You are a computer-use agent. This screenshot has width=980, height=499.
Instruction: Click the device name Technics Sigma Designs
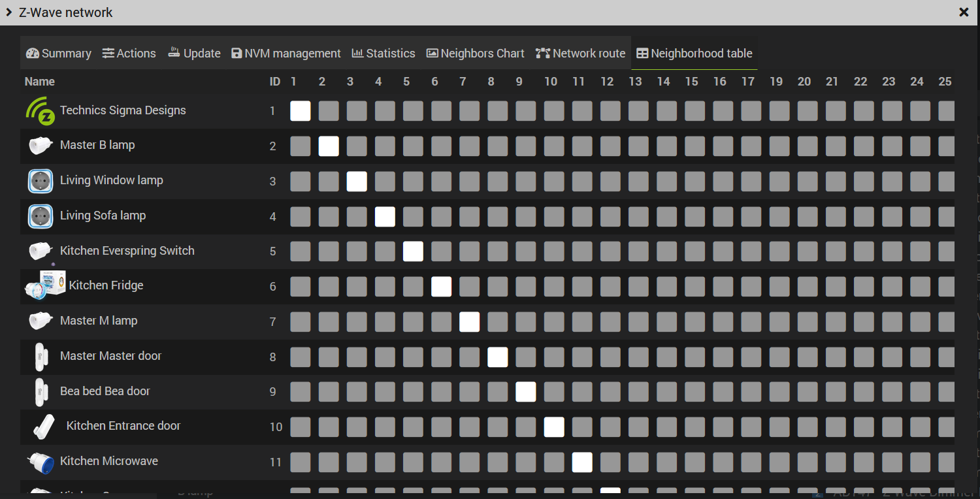coord(123,110)
